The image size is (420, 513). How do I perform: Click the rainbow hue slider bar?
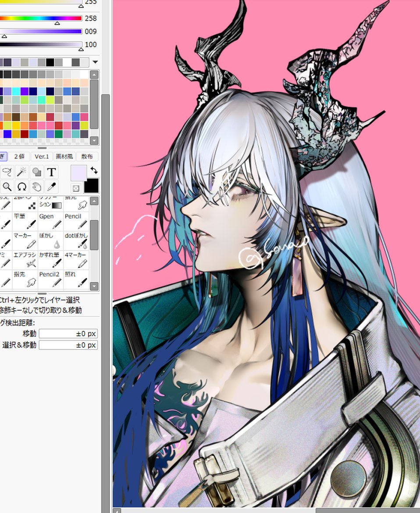point(40,18)
